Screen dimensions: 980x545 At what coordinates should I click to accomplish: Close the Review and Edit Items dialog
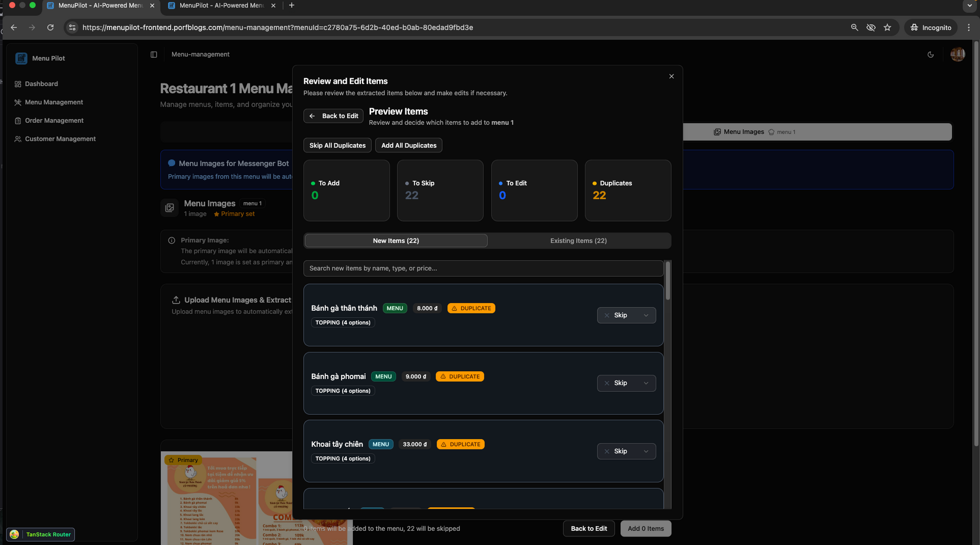point(671,76)
